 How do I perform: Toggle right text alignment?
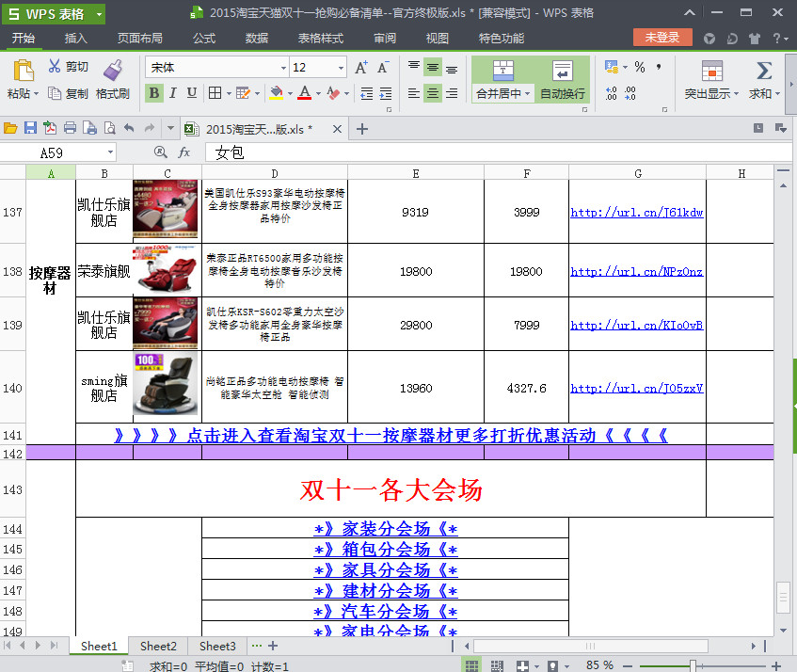452,93
